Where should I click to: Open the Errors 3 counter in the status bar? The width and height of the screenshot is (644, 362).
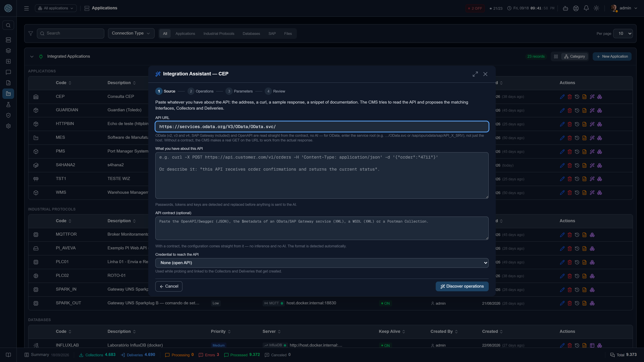click(x=209, y=355)
